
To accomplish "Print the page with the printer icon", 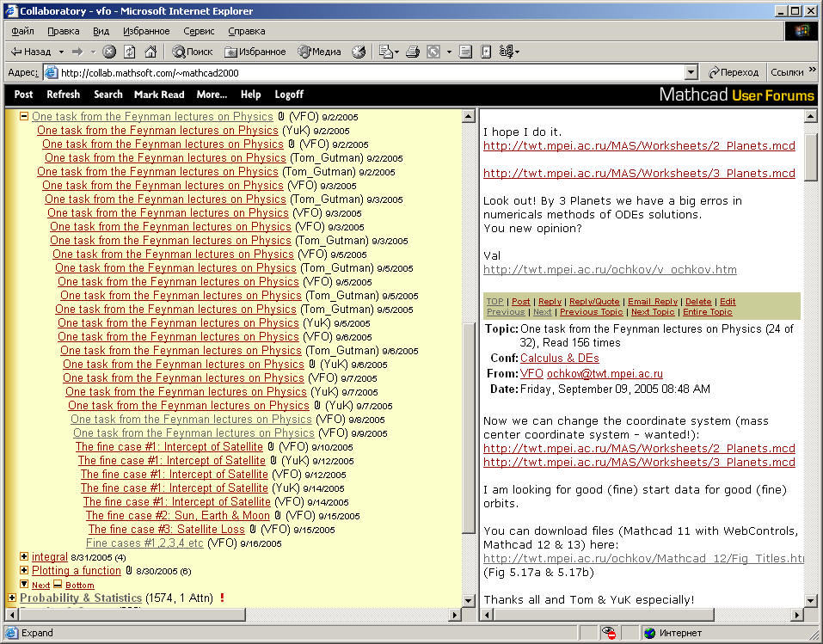I will point(413,52).
